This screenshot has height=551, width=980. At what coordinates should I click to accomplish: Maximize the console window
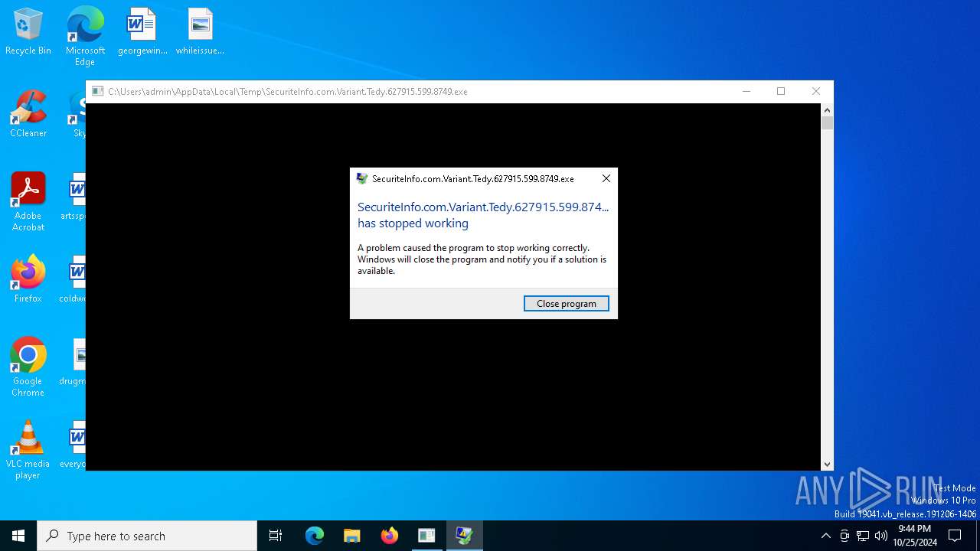pos(781,91)
